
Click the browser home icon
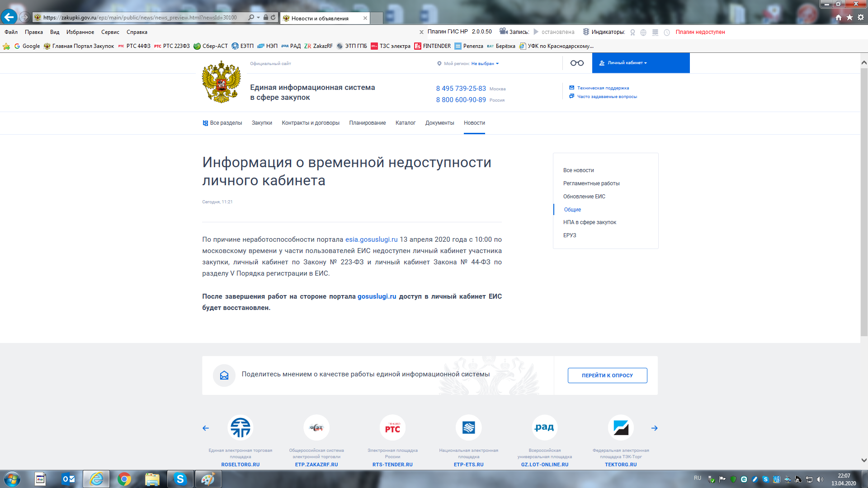pos(839,17)
